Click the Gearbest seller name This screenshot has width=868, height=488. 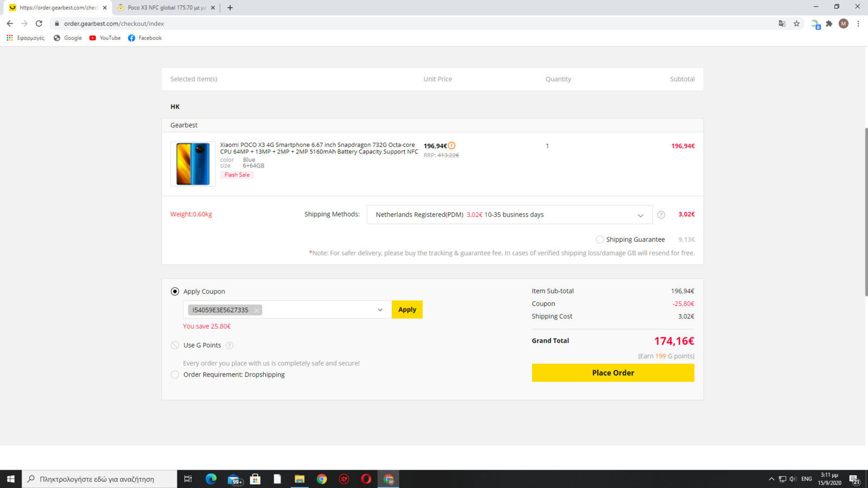[x=184, y=125]
